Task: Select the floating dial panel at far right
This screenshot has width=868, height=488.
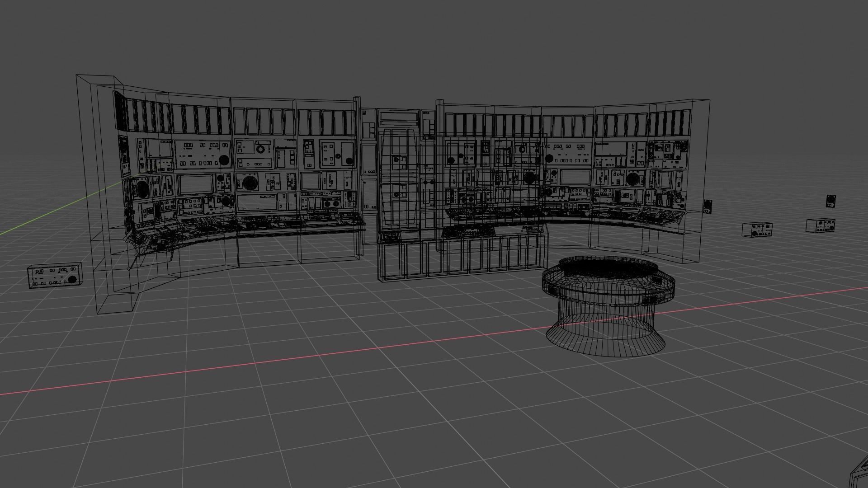Action: (830, 201)
